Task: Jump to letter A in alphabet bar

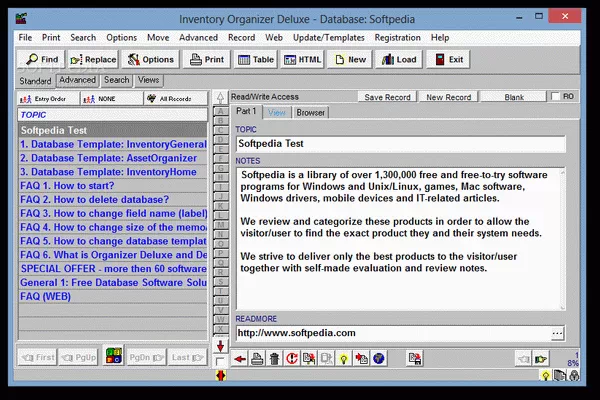Action: point(220,111)
